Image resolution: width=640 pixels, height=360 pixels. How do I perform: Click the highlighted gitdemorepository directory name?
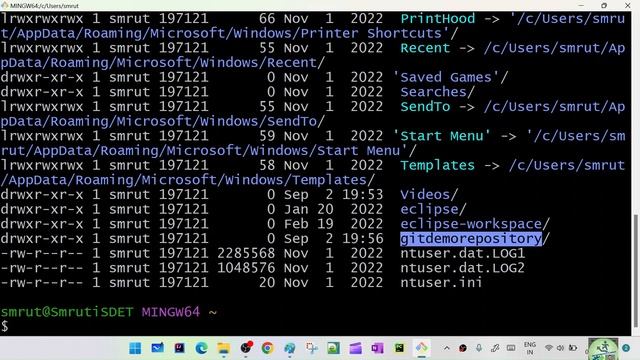pos(471,238)
